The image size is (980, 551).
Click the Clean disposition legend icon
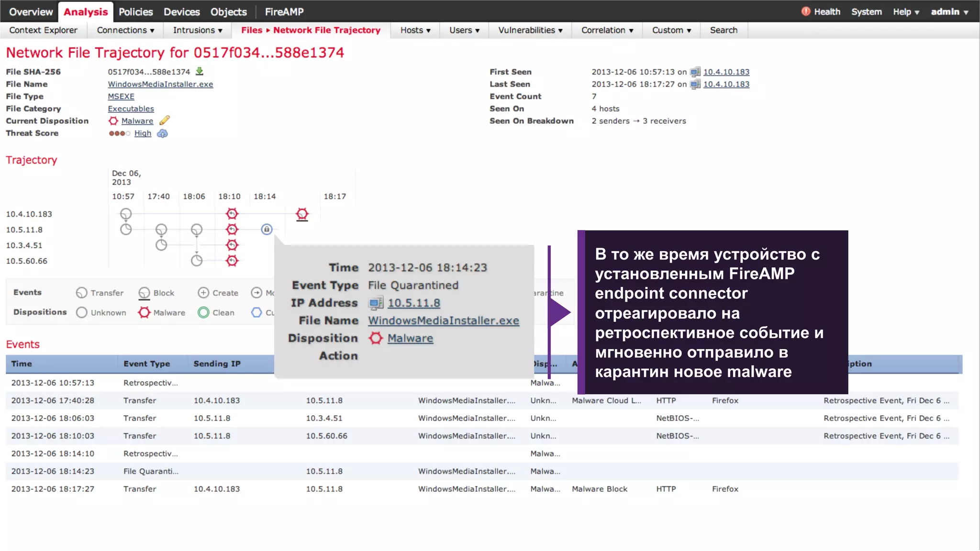(203, 312)
